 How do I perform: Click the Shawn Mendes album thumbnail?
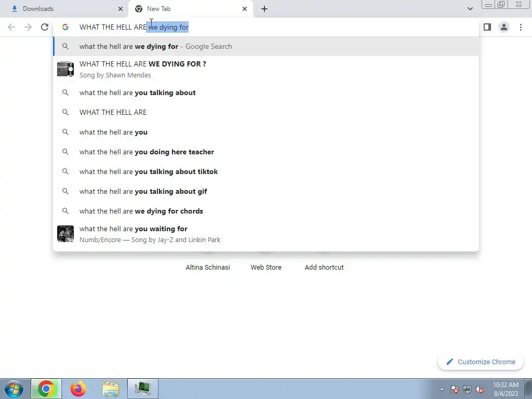point(65,69)
